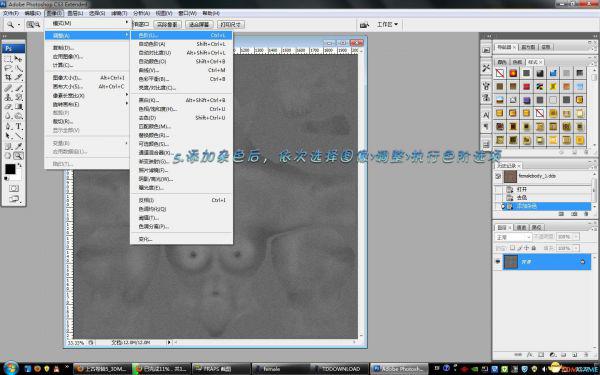Select the Eyedropper tool
Screen dimensions: 600x375
tap(18, 146)
